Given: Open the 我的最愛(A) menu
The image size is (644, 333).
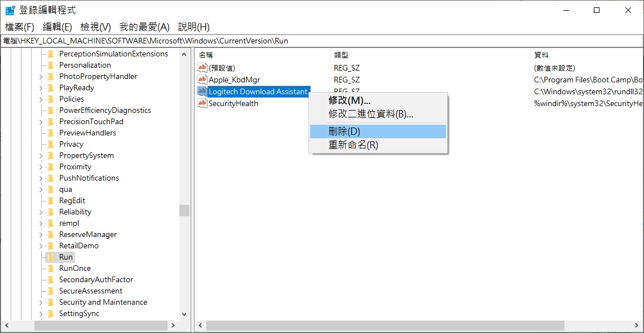Looking at the screenshot, I should point(144,27).
